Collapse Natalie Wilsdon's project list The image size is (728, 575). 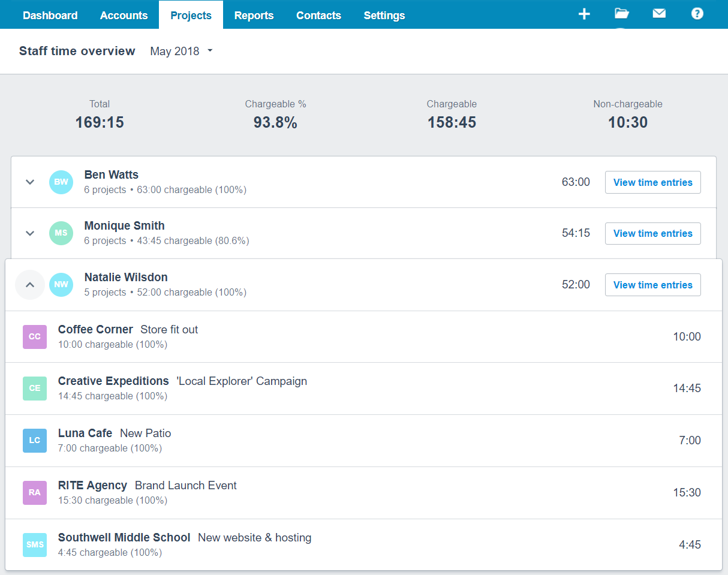29,284
